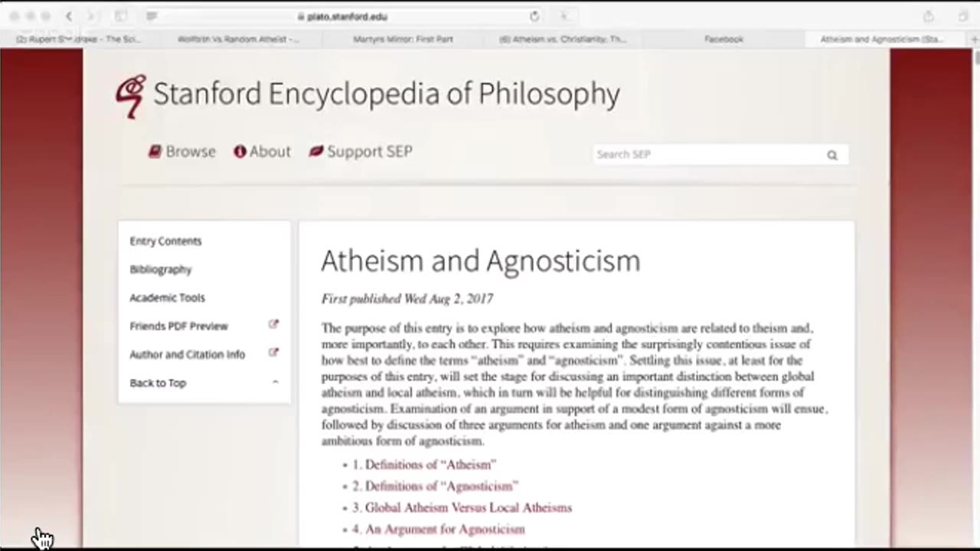Click external link icon beside Friends PDF Preview
Screen dimensions: 980x551
[273, 324]
